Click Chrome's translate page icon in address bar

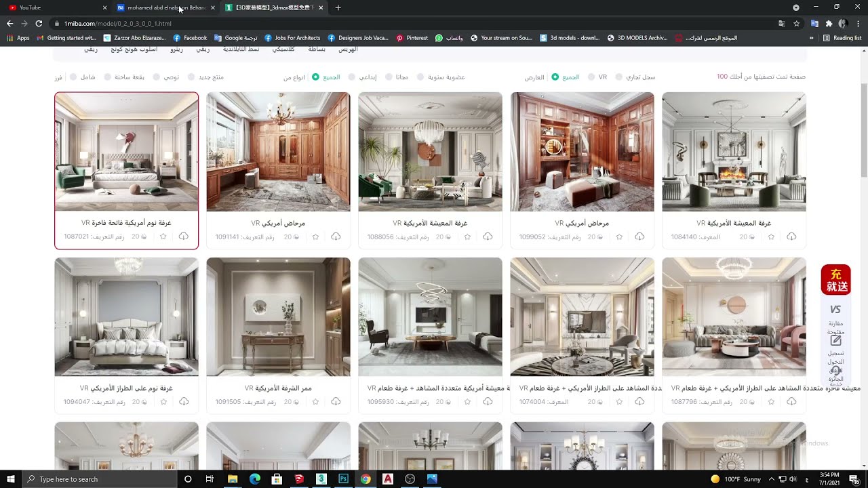pos(782,23)
